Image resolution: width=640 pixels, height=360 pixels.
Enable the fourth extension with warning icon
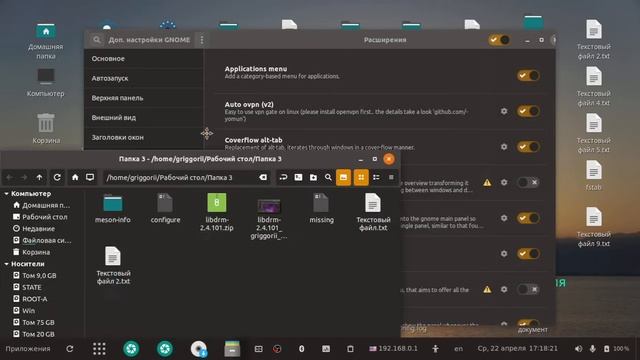click(x=528, y=182)
